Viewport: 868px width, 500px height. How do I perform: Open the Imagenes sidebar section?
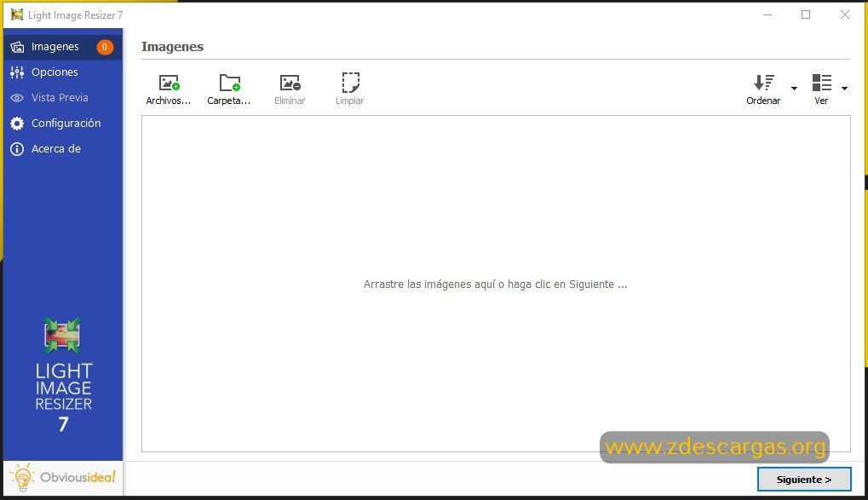[x=62, y=47]
